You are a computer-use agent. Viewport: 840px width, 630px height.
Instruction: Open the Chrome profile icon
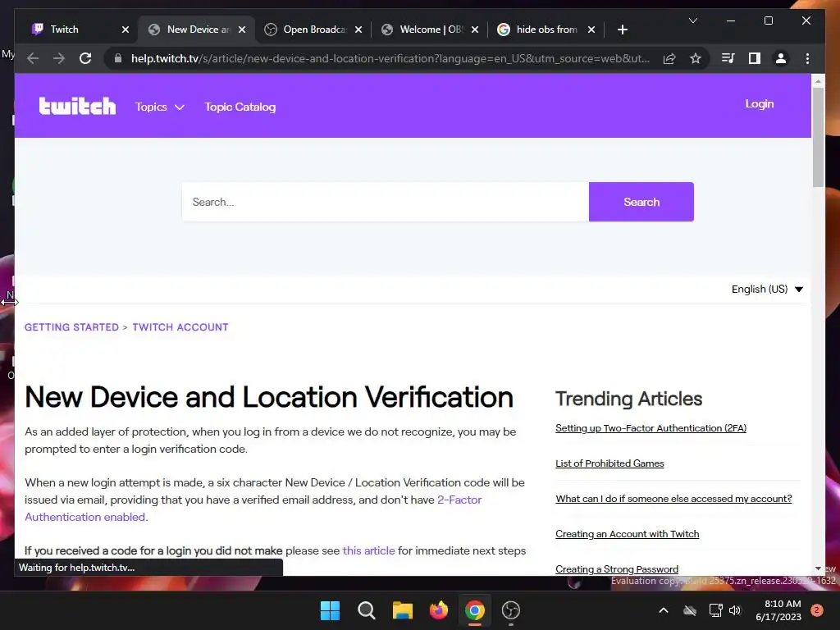pyautogui.click(x=781, y=58)
